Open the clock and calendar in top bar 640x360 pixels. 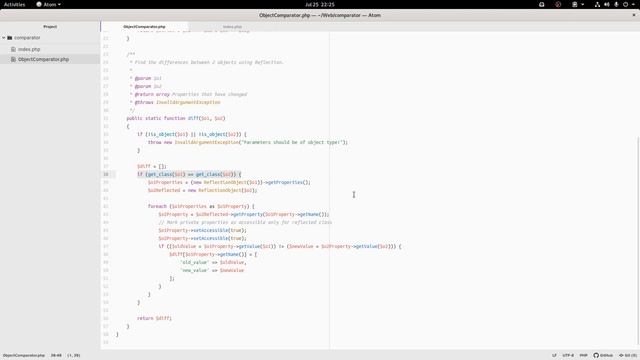click(320, 4)
